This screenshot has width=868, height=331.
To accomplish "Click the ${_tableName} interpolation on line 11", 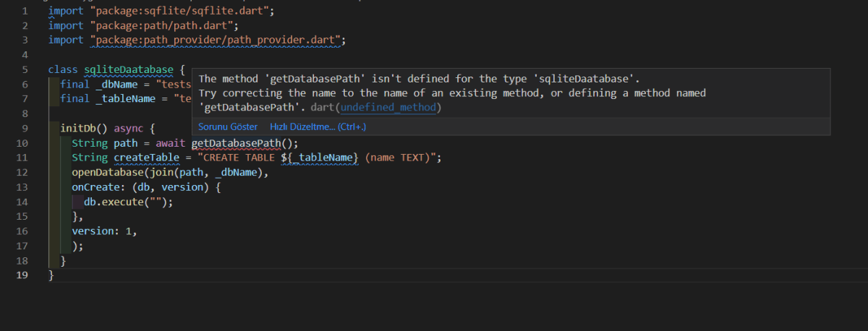I will 320,157.
